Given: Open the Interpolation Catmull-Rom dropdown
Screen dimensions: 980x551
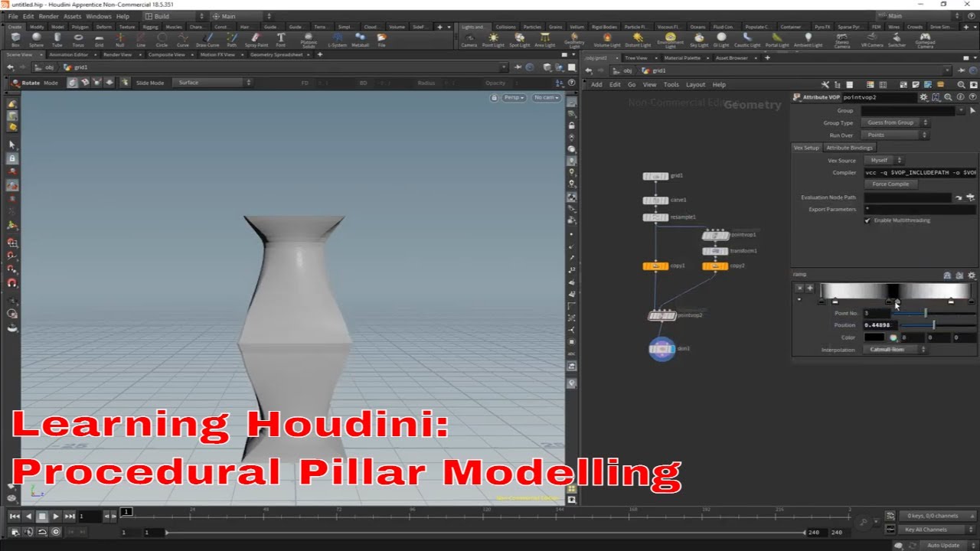Looking at the screenshot, I should [895, 350].
